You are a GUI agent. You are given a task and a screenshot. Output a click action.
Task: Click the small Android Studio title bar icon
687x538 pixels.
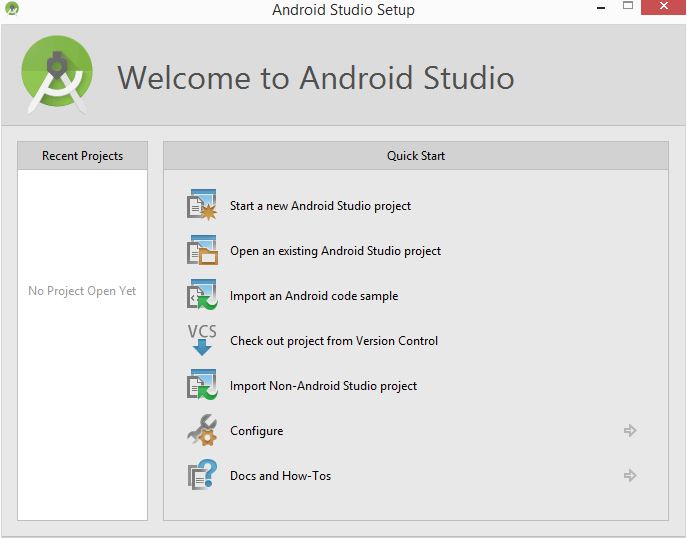[x=12, y=8]
